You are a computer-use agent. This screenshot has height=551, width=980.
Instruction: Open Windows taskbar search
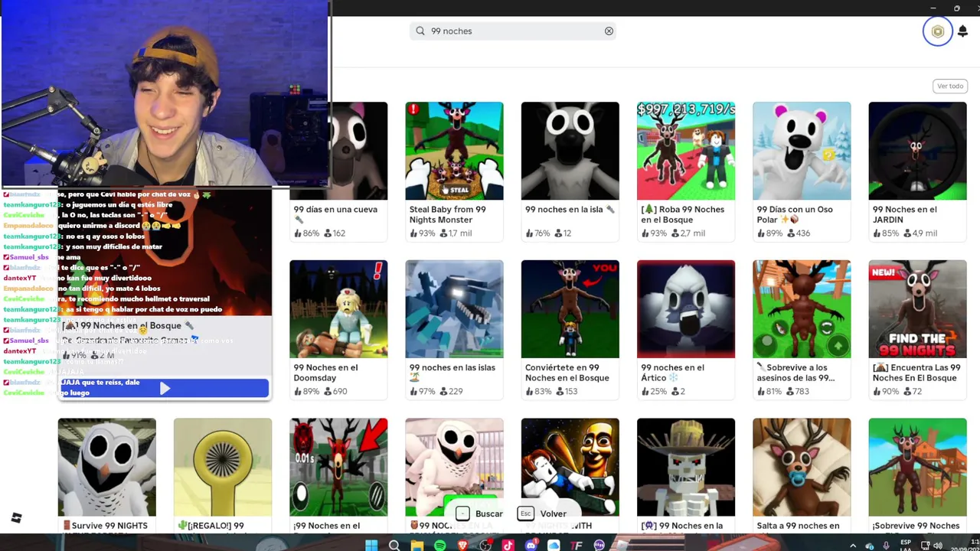pyautogui.click(x=394, y=546)
